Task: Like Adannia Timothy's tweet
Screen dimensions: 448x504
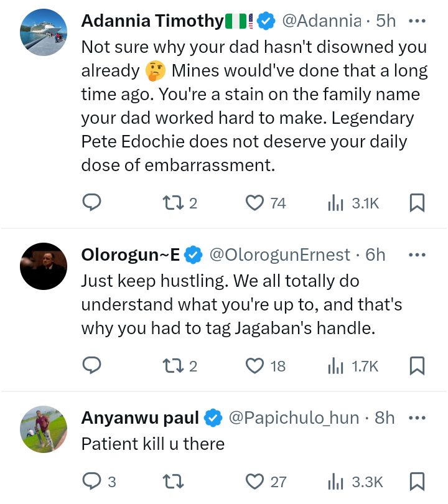Action: pos(254,202)
